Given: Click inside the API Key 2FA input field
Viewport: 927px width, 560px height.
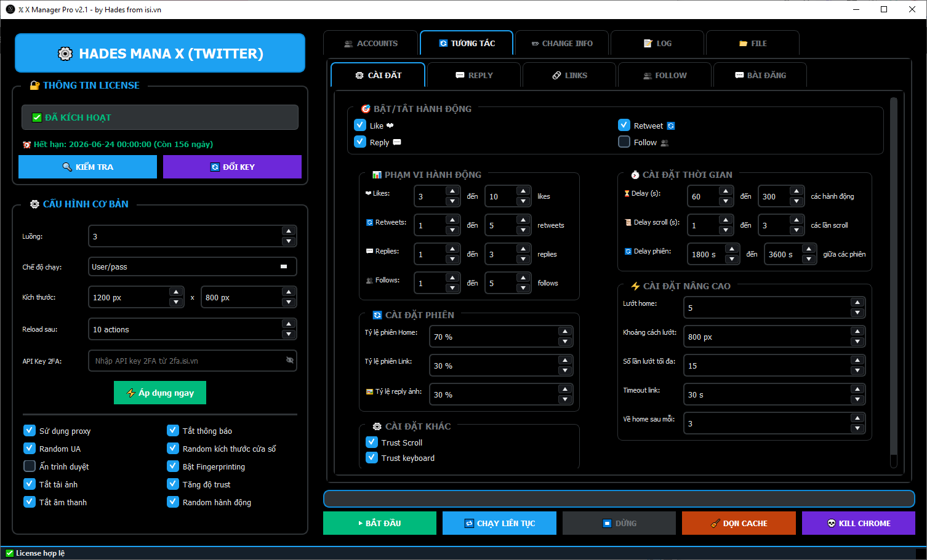Looking at the screenshot, I should [x=185, y=360].
